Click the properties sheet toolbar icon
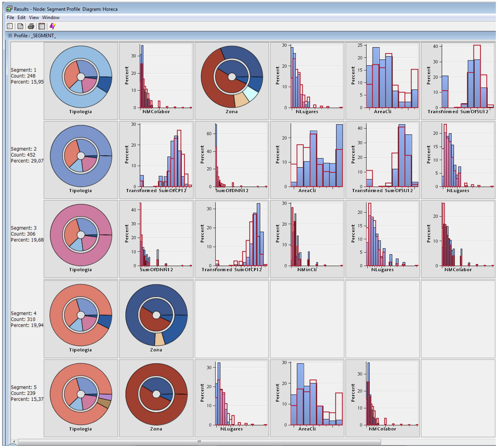This screenshot has height=448, width=497. 21,26
